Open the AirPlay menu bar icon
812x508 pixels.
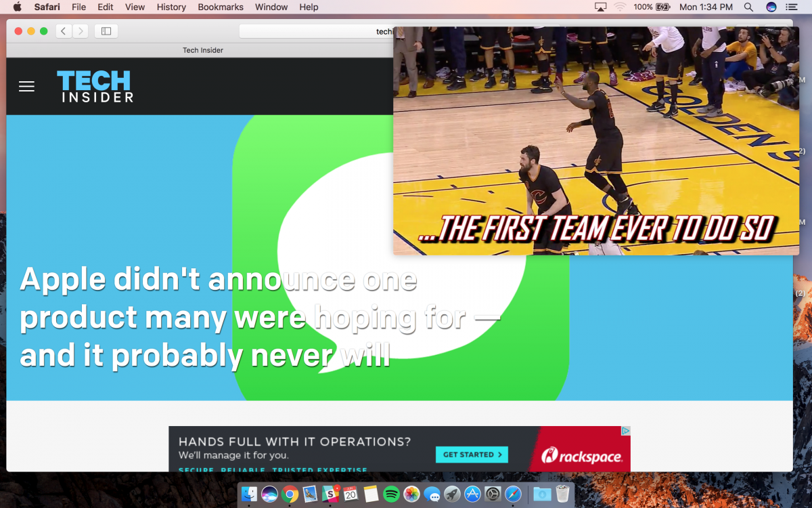coord(600,7)
